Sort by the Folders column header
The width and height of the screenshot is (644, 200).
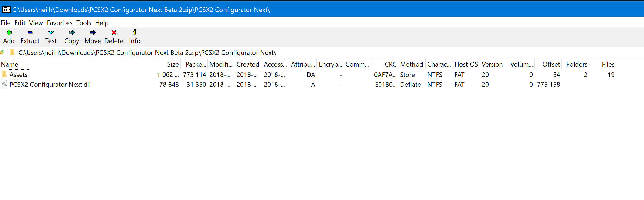coord(575,64)
